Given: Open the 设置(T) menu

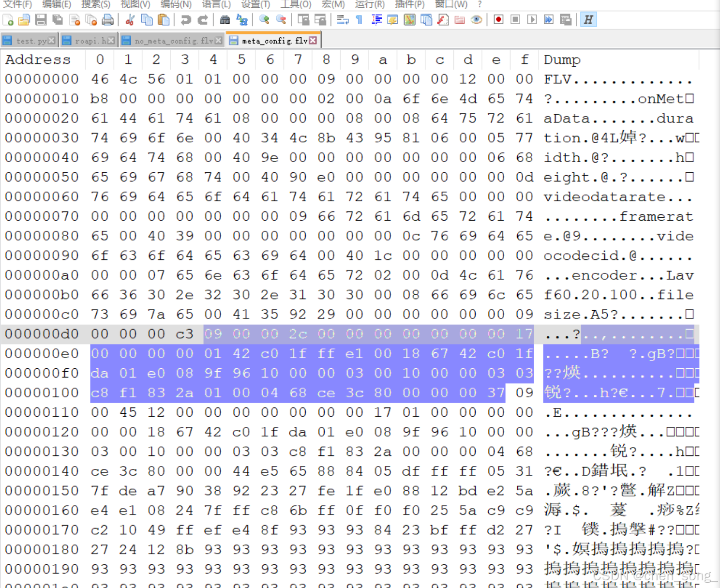Looking at the screenshot, I should (x=255, y=4).
